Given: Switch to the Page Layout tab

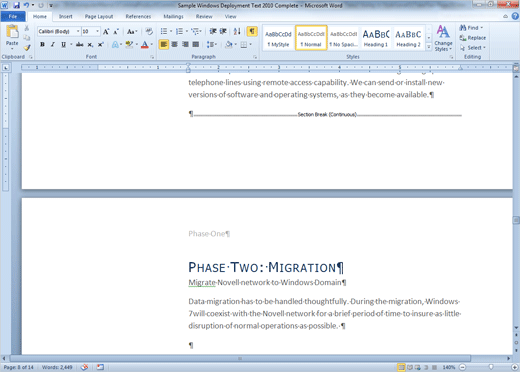Looking at the screenshot, I should [x=99, y=16].
